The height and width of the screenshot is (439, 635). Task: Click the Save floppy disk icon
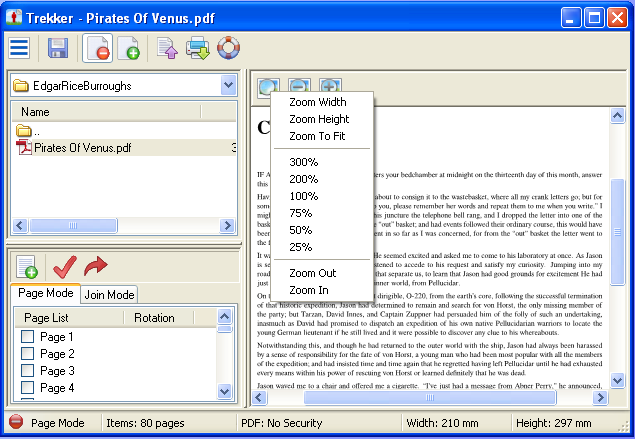click(58, 48)
